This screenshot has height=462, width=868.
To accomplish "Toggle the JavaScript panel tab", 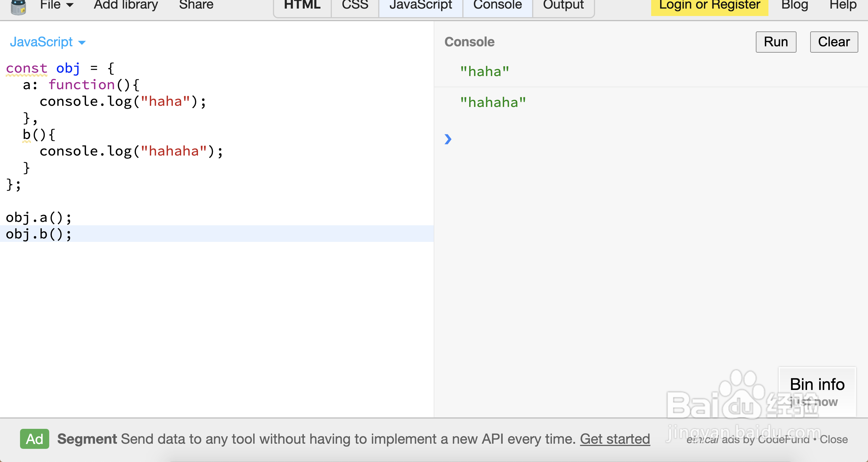I will click(421, 5).
